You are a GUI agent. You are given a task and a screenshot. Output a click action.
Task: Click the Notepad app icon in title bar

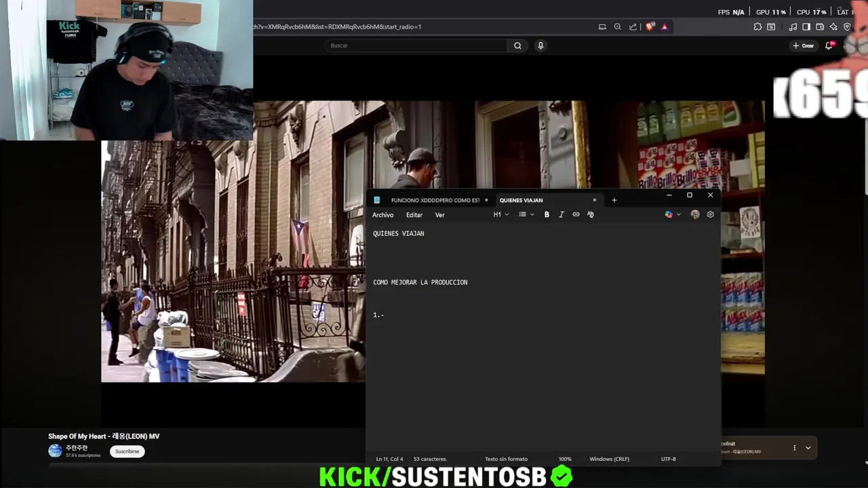coord(377,200)
